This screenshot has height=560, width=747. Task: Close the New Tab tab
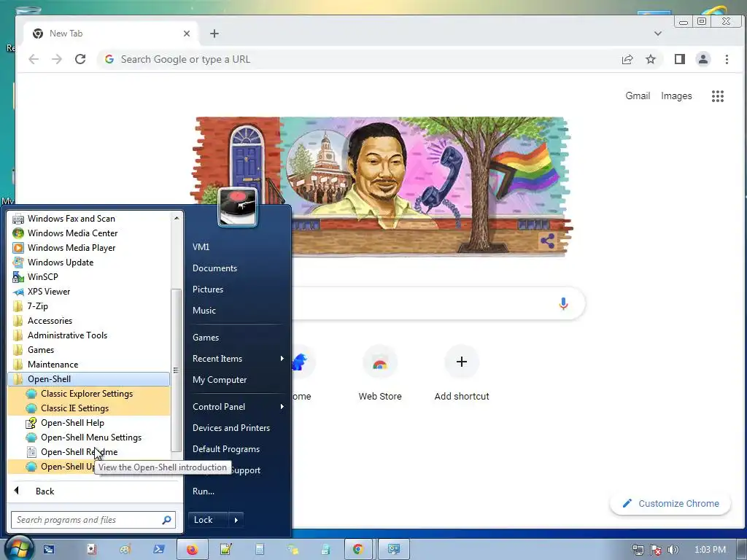tap(187, 34)
